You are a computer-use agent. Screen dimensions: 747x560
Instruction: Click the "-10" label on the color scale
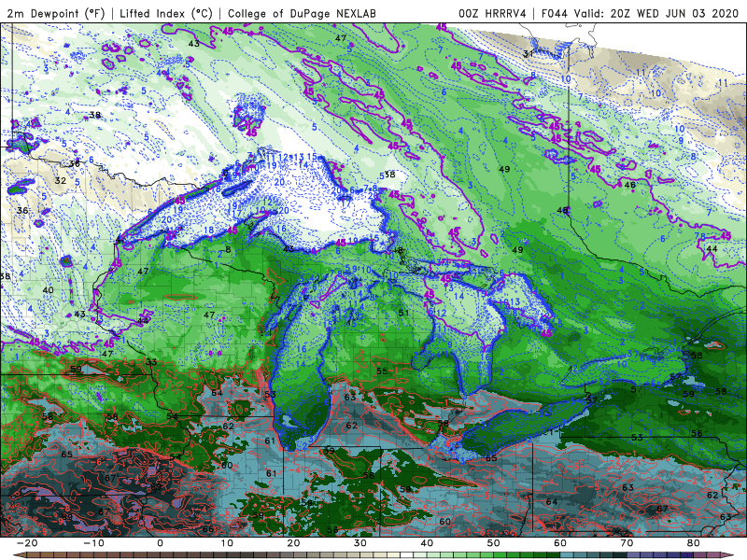(93, 543)
